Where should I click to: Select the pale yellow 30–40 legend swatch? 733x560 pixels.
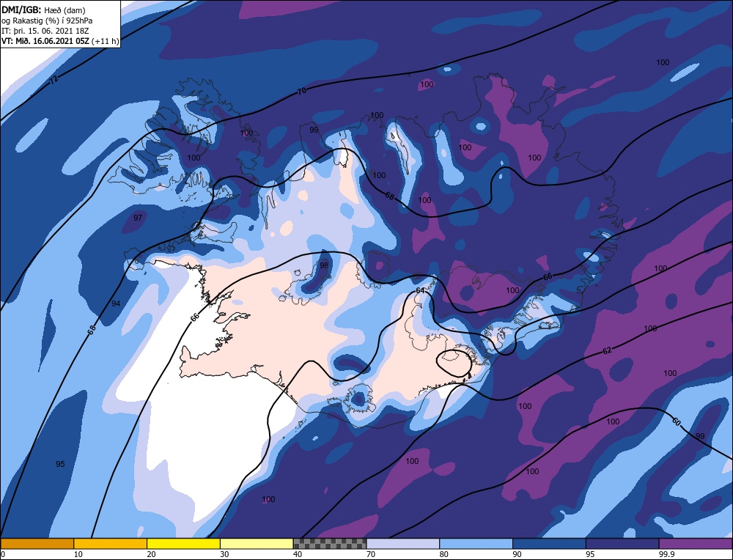pos(257,544)
